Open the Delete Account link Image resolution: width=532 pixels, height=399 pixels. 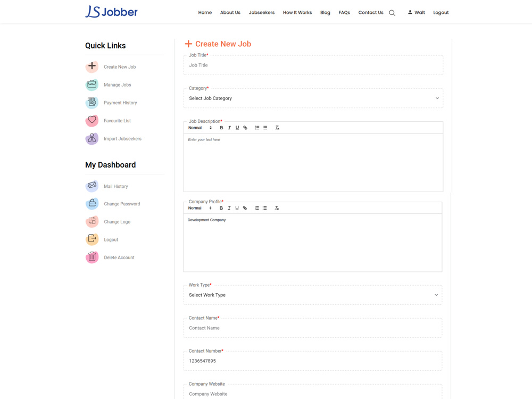click(119, 257)
